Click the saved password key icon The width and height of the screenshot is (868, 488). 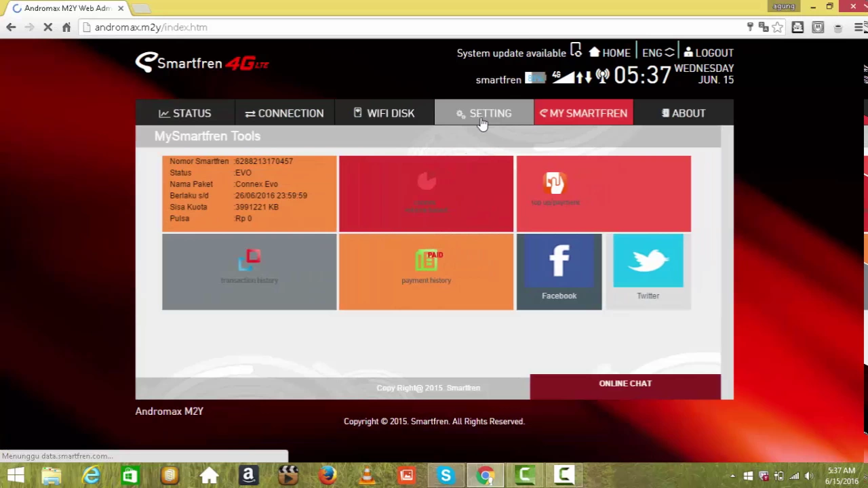(750, 27)
